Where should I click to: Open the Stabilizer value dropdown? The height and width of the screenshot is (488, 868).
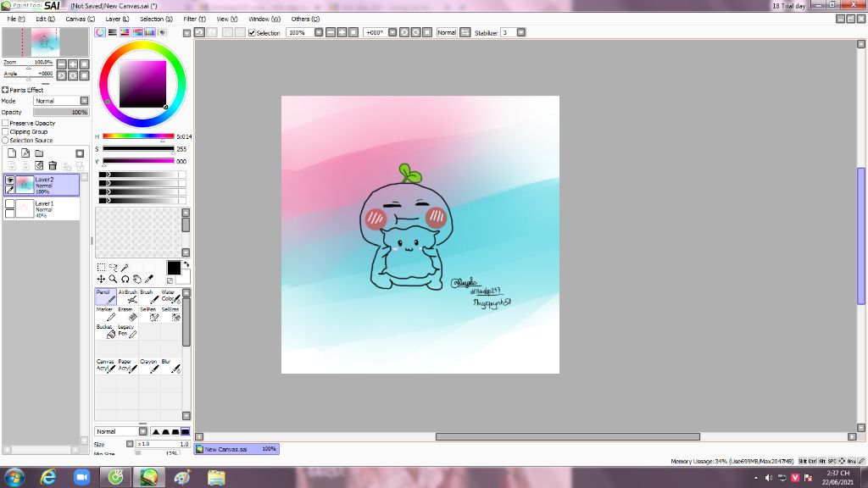point(521,33)
